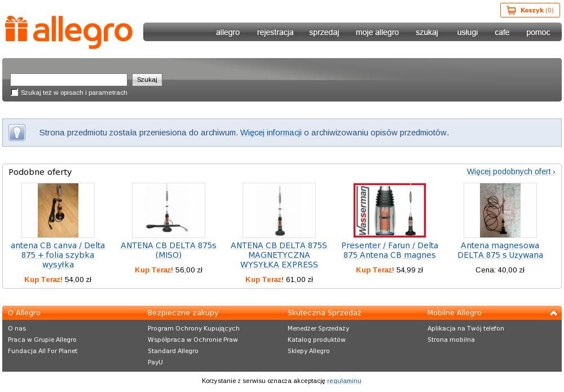Open 'Strona mobilna' footer link

click(x=451, y=340)
